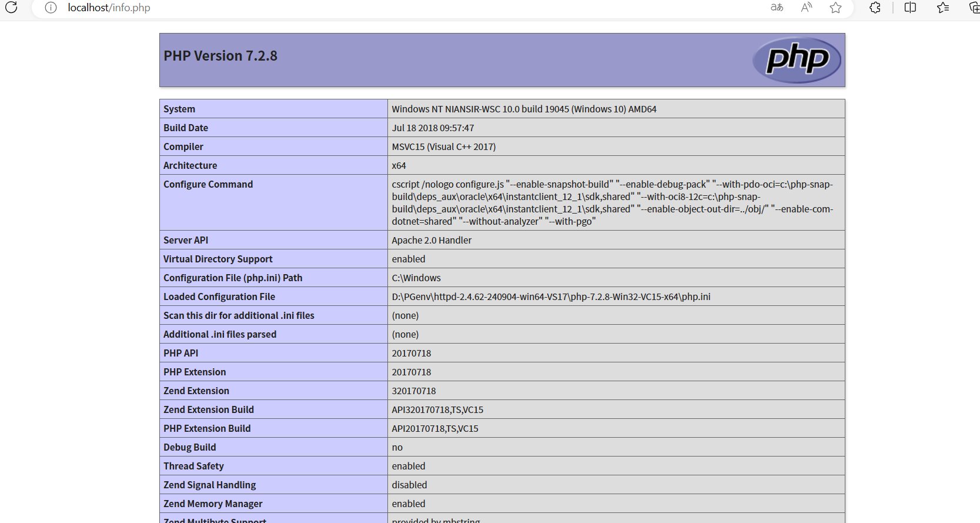Click the Build Date label

186,128
